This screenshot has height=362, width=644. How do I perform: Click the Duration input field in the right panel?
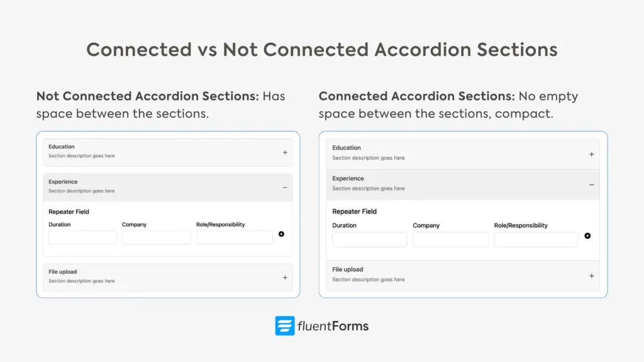pos(369,239)
